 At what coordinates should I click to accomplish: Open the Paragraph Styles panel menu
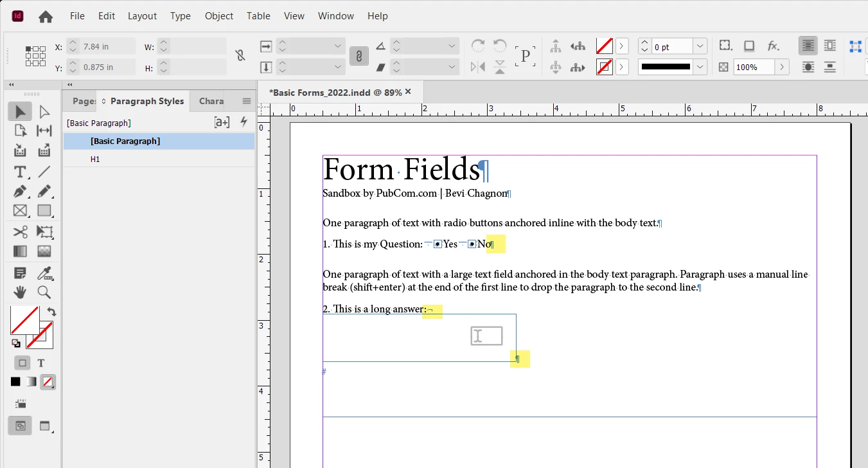point(247,101)
